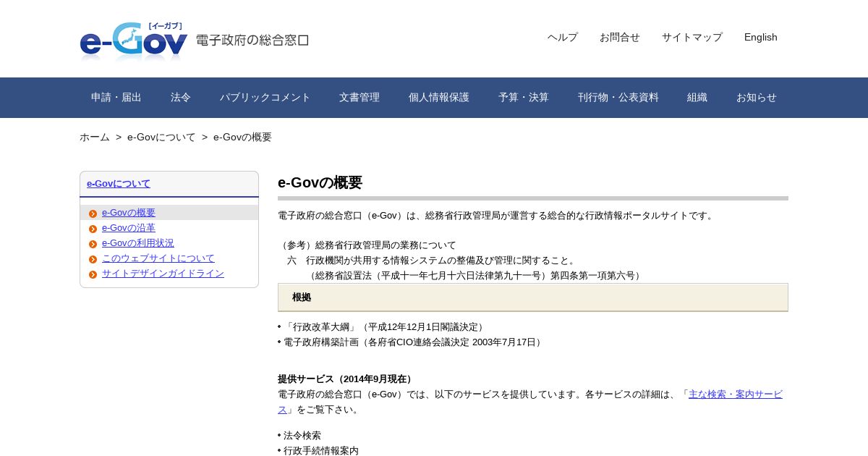Click （参考）総務省行政管理局の業務について text
This screenshot has width=868, height=456.
point(367,245)
